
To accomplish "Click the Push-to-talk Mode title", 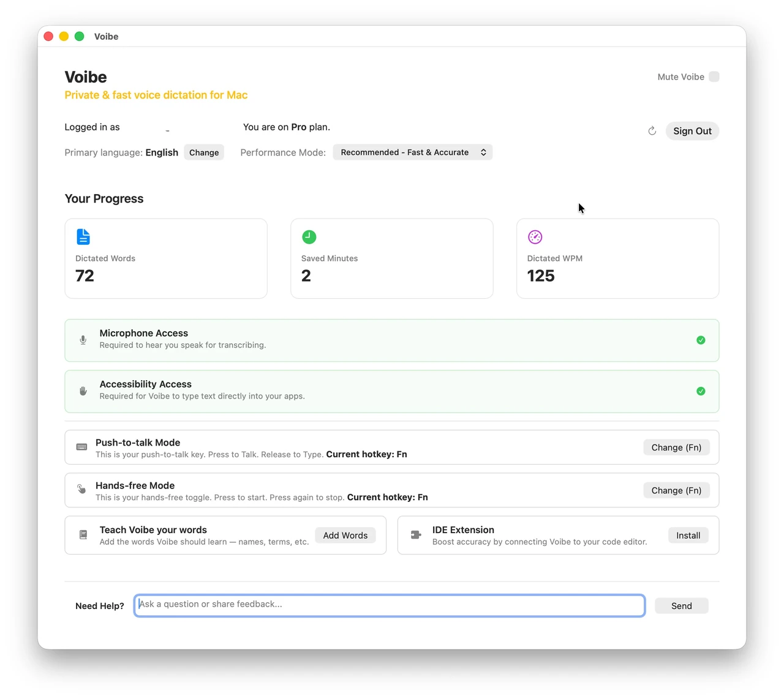I will coord(138,443).
